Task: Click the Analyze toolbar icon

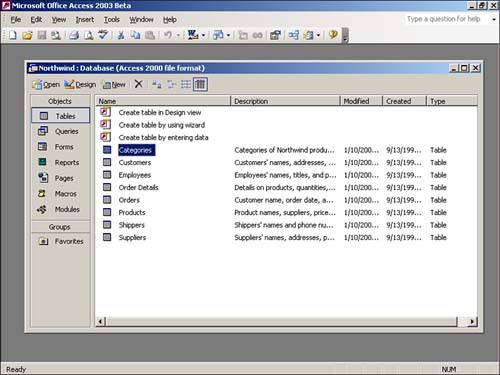Action: (218, 35)
